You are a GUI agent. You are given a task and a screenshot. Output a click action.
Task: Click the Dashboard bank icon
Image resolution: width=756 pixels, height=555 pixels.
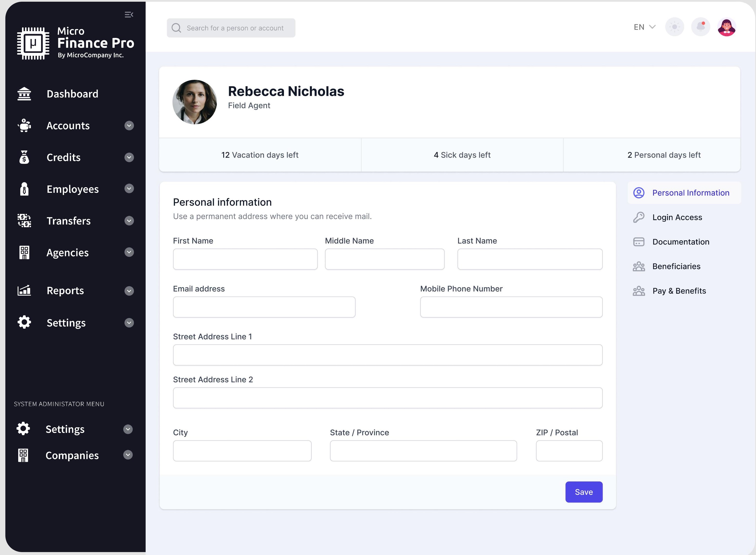[x=24, y=94]
